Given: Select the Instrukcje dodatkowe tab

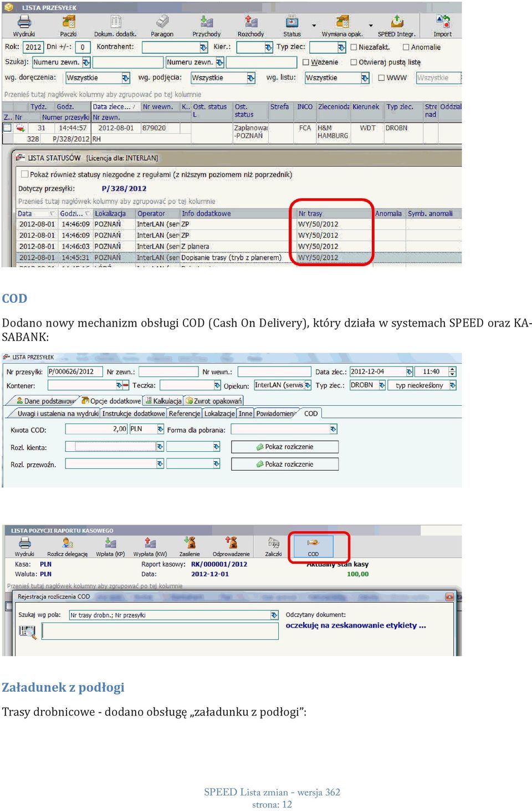Looking at the screenshot, I should click(x=134, y=414).
